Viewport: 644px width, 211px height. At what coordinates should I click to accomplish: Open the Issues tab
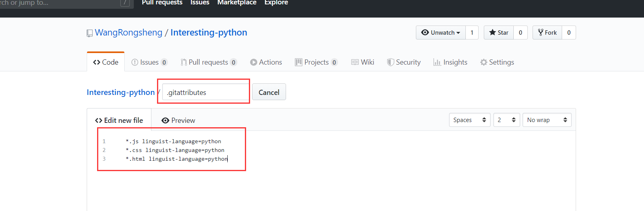click(x=149, y=62)
